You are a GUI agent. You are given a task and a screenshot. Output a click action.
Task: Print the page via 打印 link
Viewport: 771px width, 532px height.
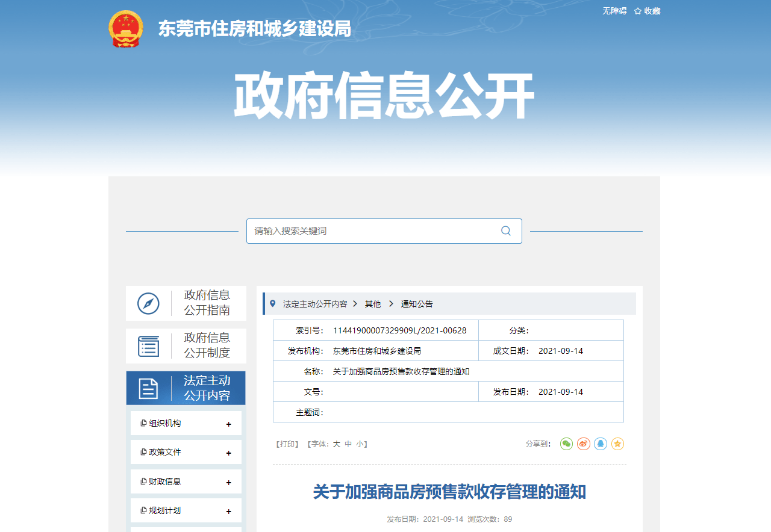[x=287, y=444]
